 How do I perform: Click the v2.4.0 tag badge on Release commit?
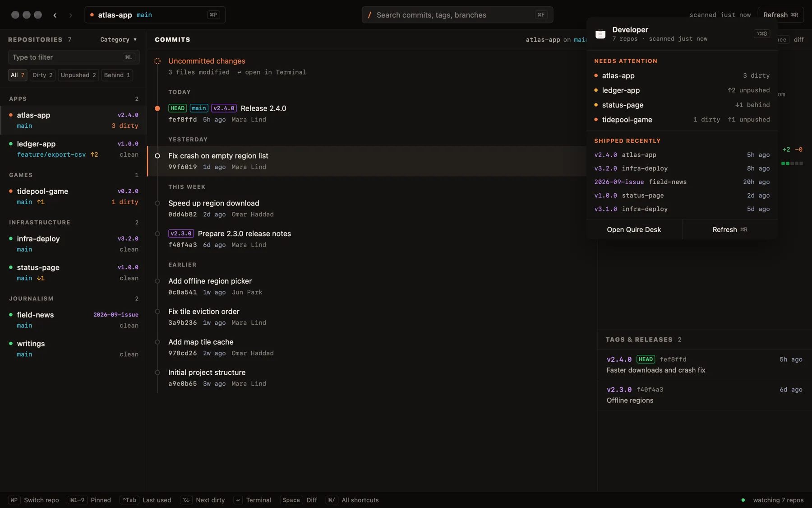click(x=224, y=108)
